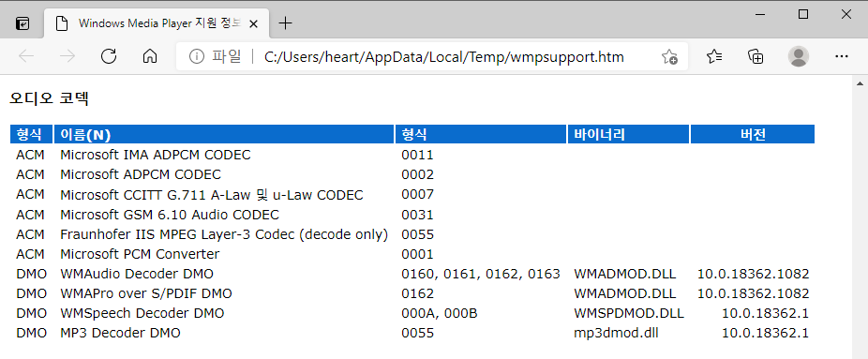This screenshot has width=868, height=359.
Task: Select Fraunhofer IIS MPEG Layer-3 Codec text
Action: (224, 234)
